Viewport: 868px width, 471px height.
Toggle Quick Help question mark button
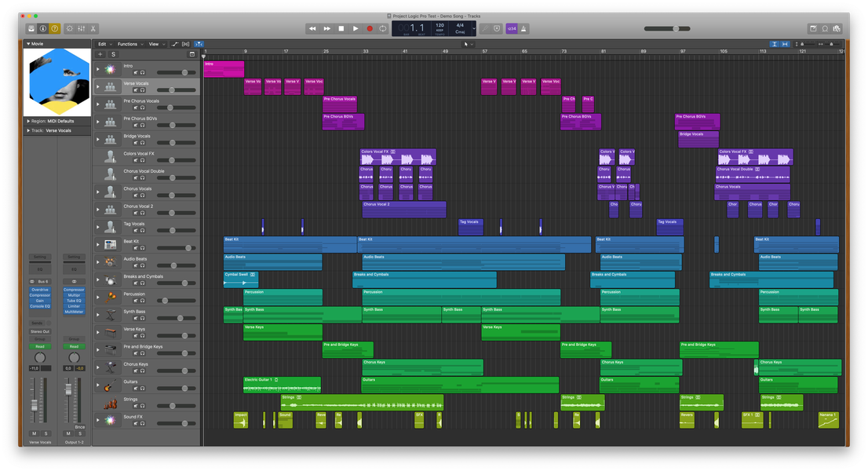tap(54, 28)
